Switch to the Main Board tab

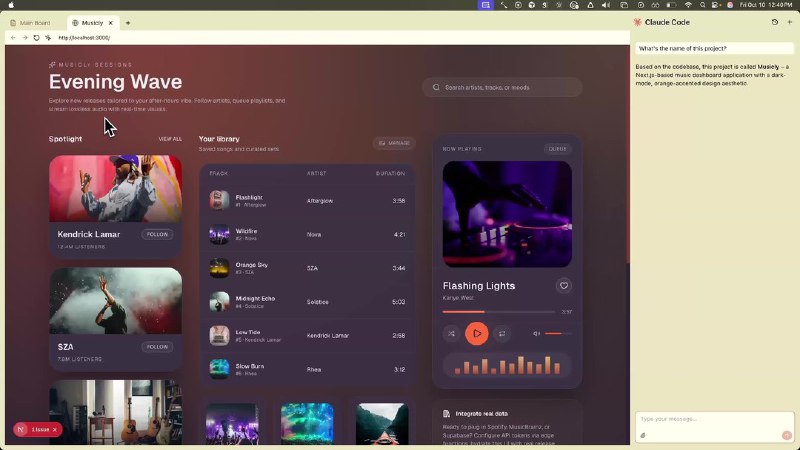click(x=34, y=22)
